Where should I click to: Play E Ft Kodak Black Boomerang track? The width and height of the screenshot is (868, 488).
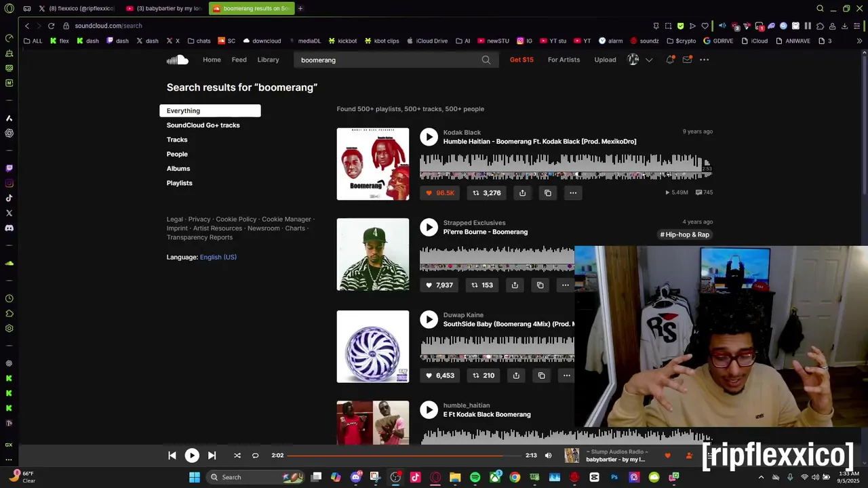(x=429, y=409)
